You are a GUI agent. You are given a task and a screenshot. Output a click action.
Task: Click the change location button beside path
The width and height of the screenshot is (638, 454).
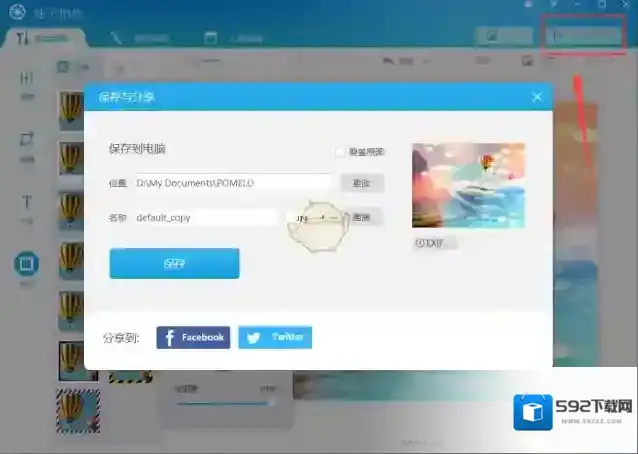tap(362, 183)
